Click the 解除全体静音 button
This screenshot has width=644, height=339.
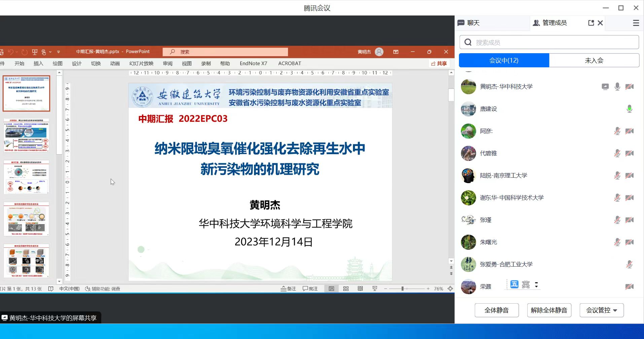point(549,310)
